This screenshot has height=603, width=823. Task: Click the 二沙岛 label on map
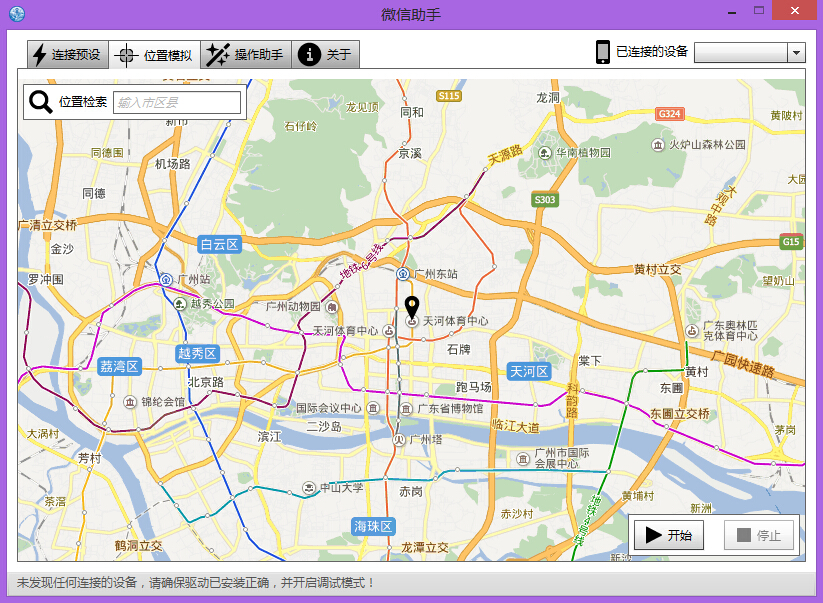pyautogui.click(x=324, y=426)
